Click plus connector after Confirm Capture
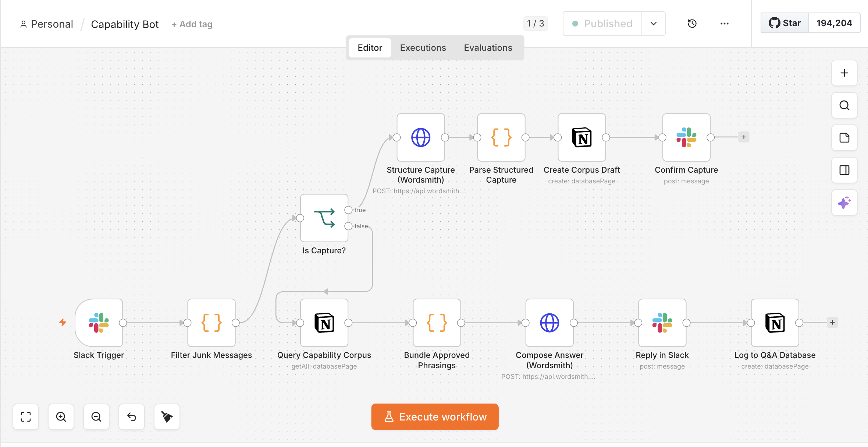 744,137
